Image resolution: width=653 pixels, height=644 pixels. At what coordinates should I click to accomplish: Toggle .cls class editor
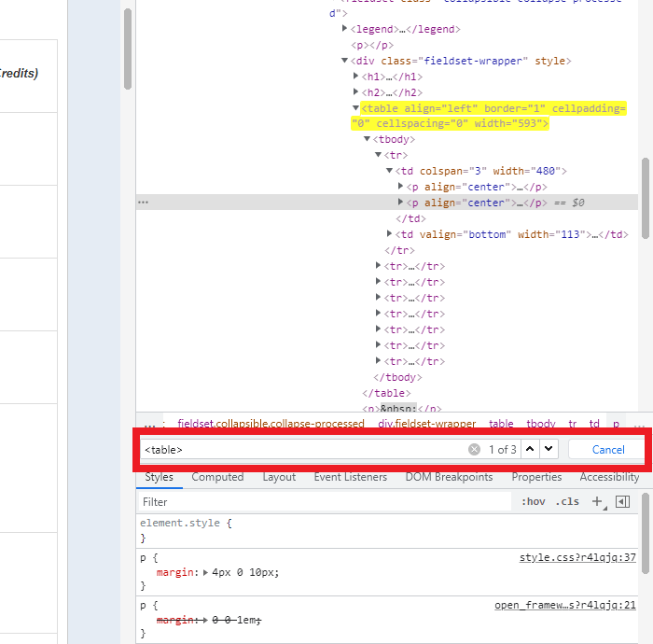coord(567,501)
